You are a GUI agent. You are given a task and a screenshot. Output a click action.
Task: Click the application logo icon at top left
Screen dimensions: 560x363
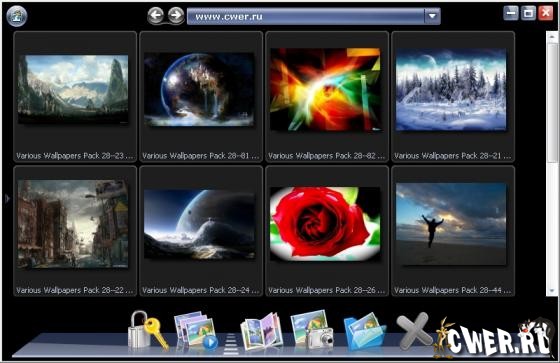point(17,16)
